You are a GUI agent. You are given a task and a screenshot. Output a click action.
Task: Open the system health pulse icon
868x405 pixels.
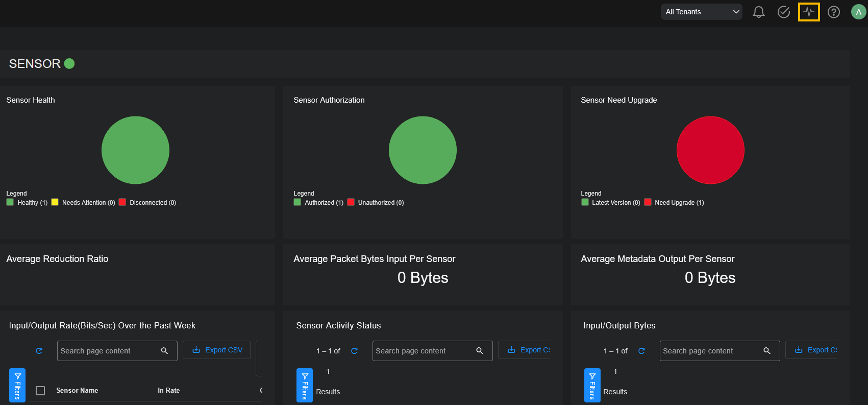(x=809, y=12)
